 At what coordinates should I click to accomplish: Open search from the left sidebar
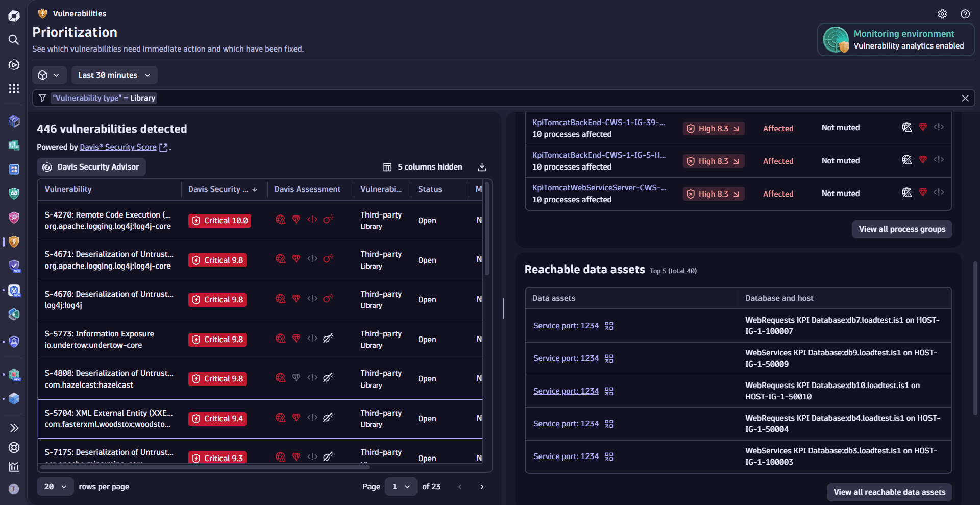click(14, 40)
